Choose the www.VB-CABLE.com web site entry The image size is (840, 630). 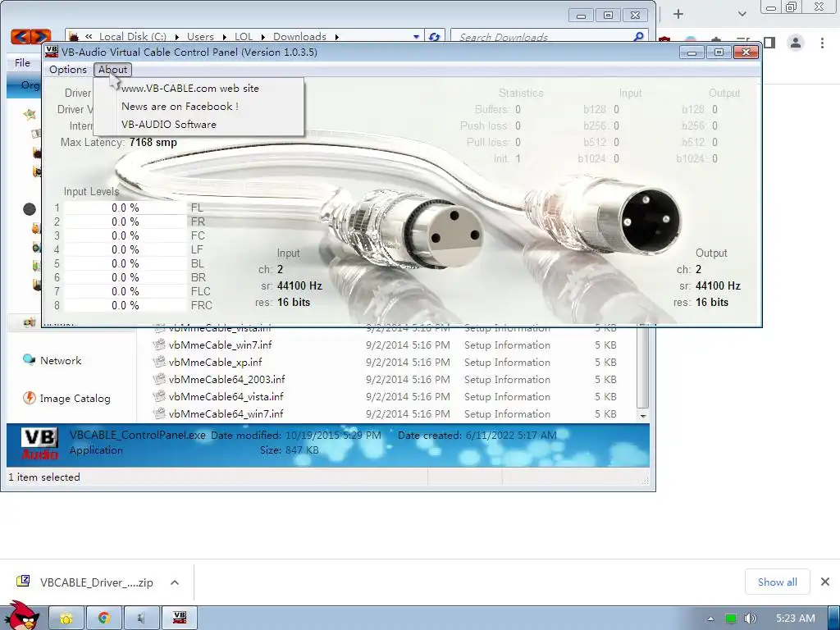[190, 89]
